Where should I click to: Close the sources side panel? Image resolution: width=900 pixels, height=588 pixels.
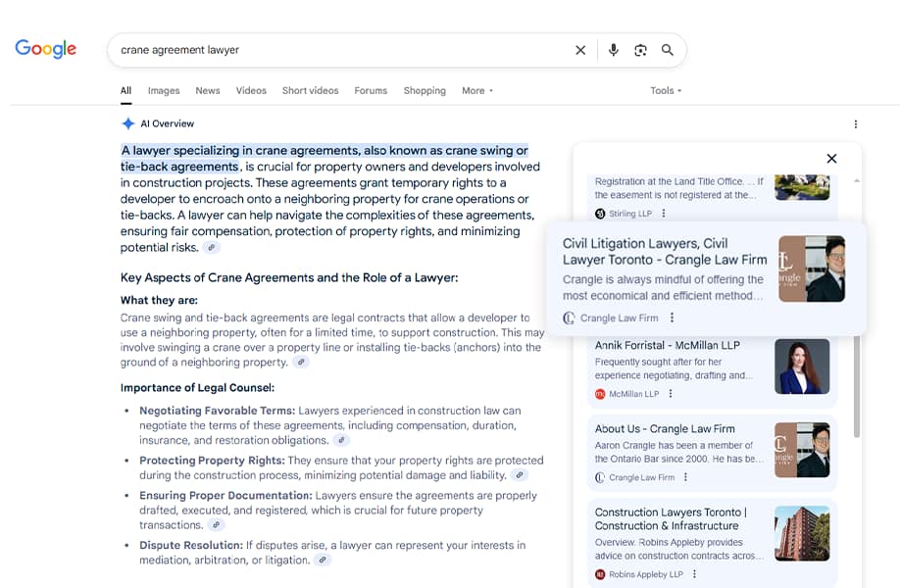[x=831, y=159]
